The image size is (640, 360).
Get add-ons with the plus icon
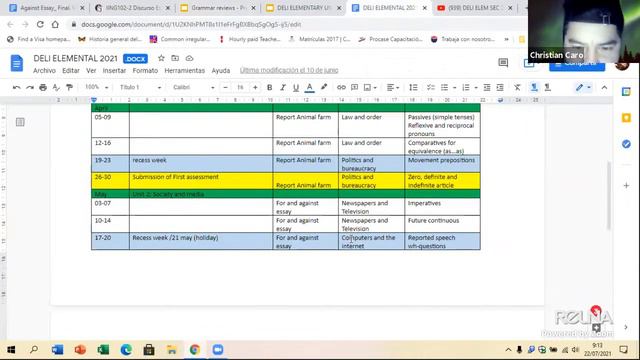626,186
